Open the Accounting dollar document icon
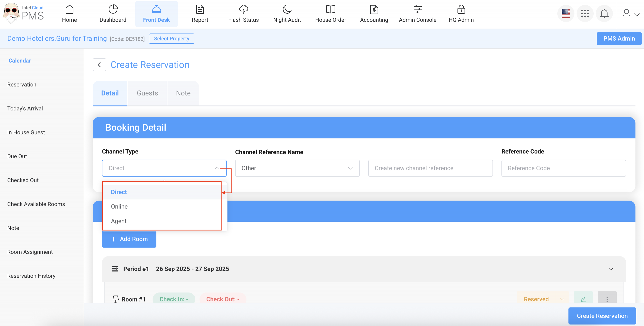 tap(374, 10)
